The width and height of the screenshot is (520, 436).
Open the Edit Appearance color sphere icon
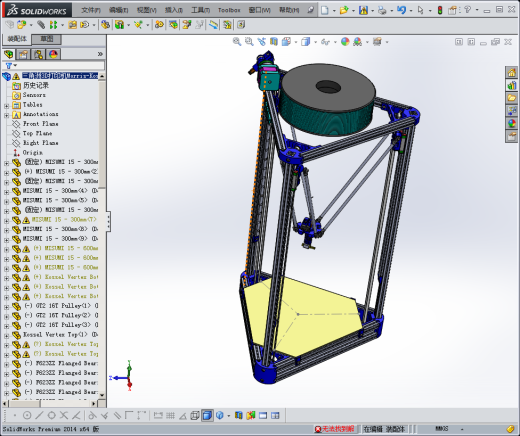pos(345,42)
